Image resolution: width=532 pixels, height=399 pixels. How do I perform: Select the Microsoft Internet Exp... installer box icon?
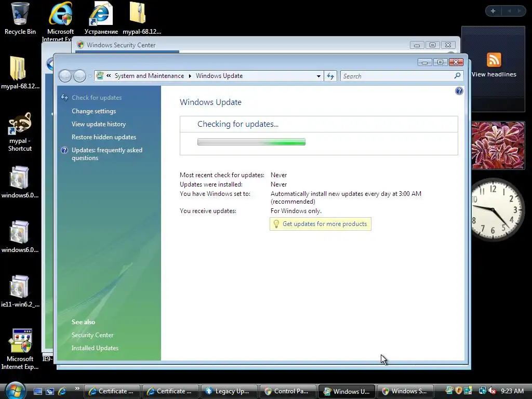click(20, 349)
